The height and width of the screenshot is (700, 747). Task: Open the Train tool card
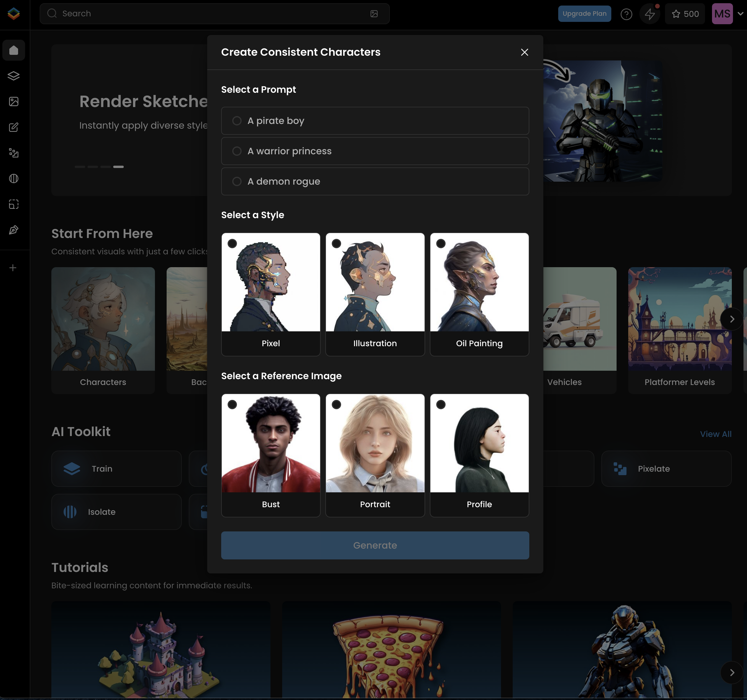(116, 469)
